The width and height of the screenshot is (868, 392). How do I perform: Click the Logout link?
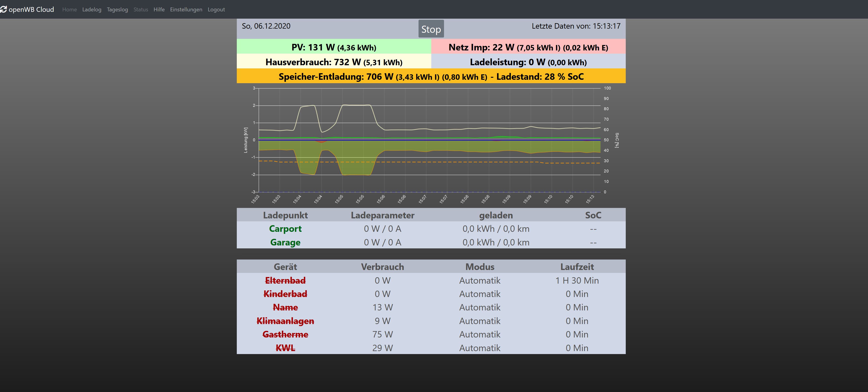pyautogui.click(x=216, y=9)
